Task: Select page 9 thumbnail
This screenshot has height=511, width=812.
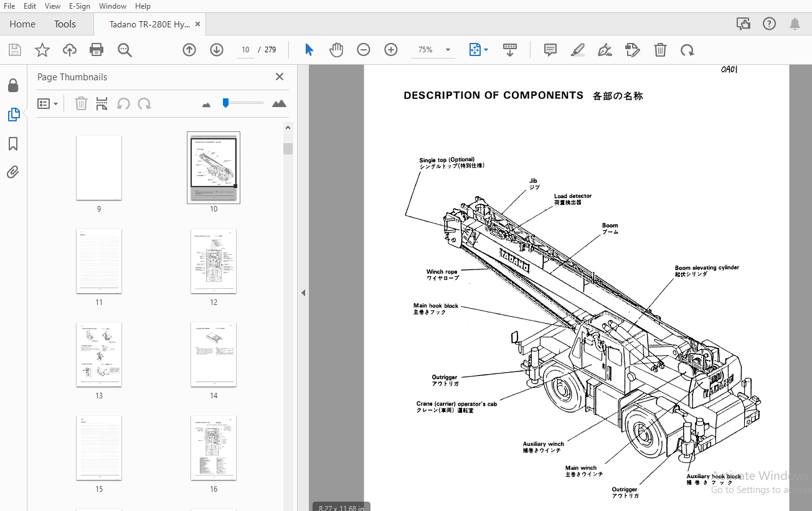Action: 99,168
